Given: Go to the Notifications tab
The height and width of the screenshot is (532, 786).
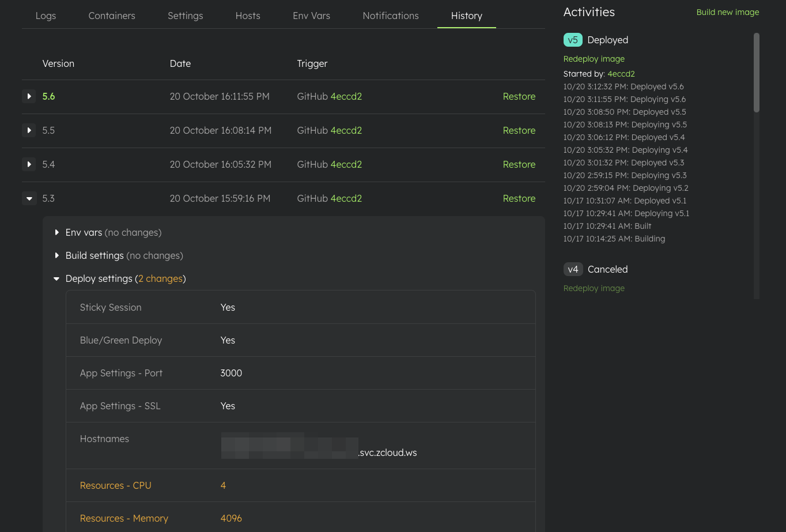Looking at the screenshot, I should [391, 16].
